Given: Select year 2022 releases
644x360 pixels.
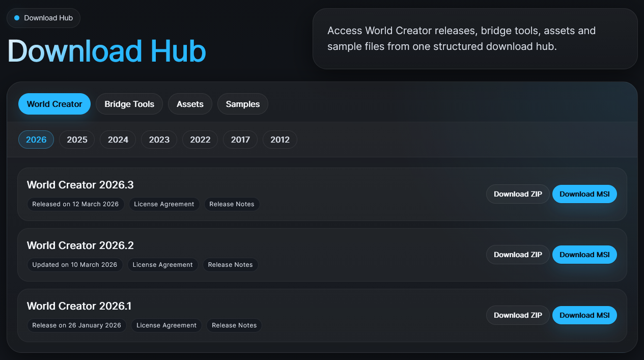Looking at the screenshot, I should (200, 140).
